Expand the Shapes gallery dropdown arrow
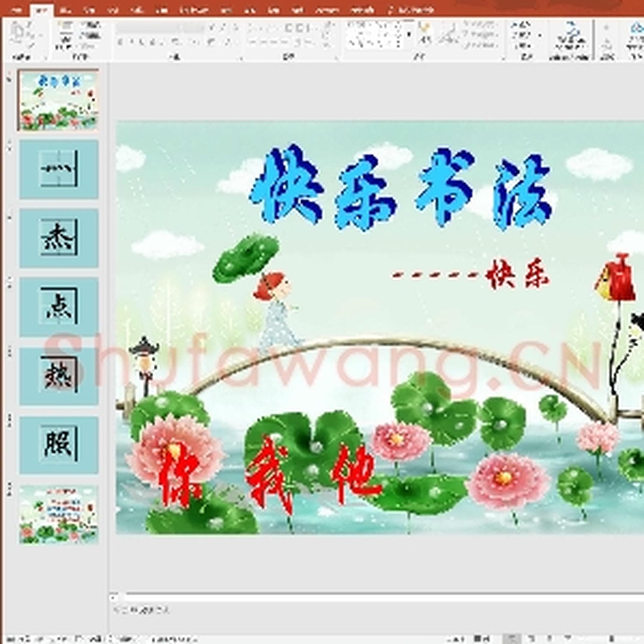This screenshot has height=644, width=644. (409, 34)
